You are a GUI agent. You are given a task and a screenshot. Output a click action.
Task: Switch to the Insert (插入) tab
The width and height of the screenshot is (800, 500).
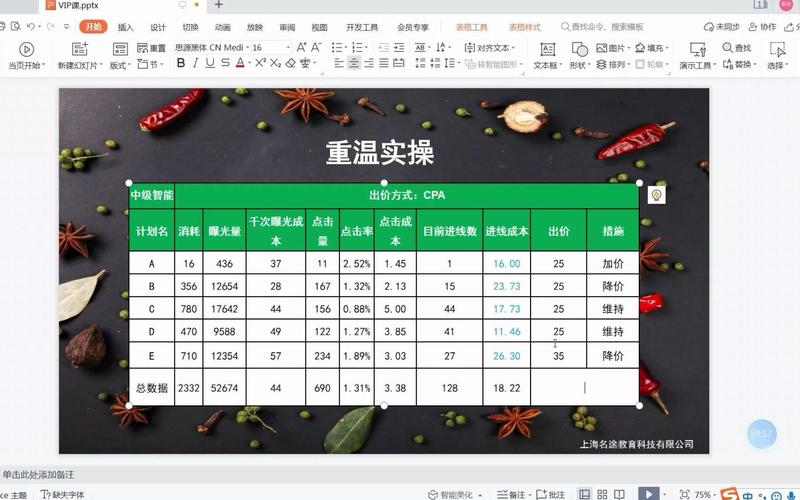(x=125, y=27)
